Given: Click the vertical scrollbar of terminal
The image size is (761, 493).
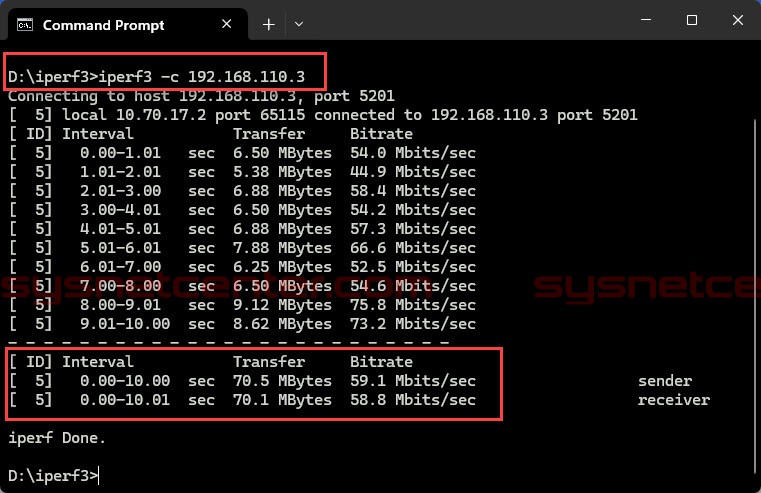Looking at the screenshot, I should pos(756,296).
